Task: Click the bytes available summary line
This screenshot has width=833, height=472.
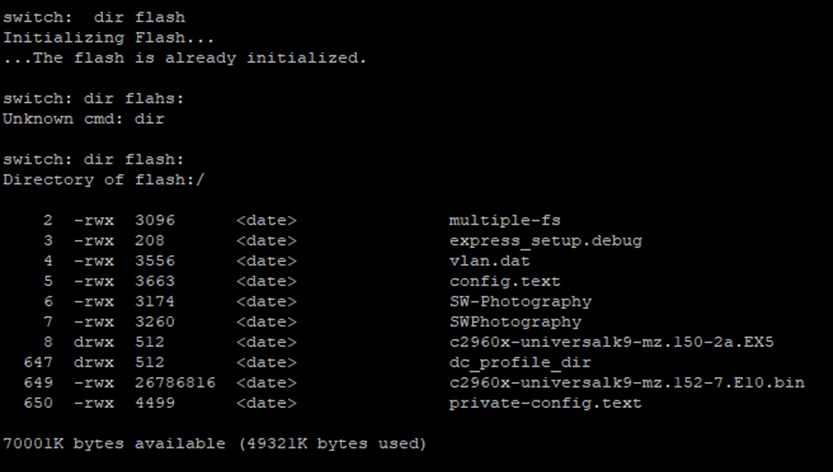Action: click(214, 443)
